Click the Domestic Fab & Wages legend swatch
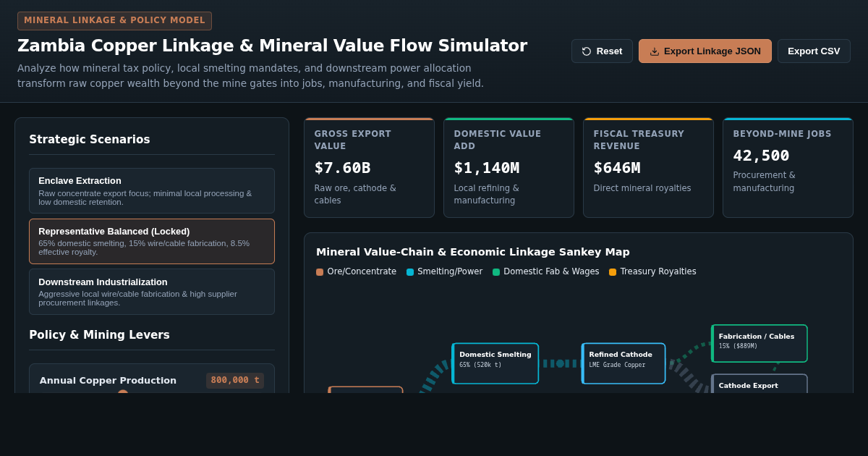This screenshot has height=456, width=868. point(496,272)
